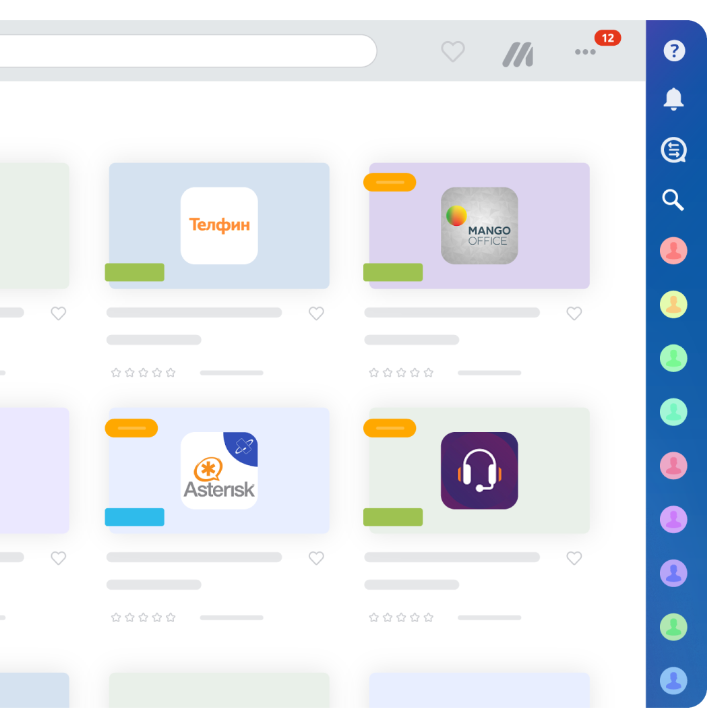Rate the Asterisk app using stars
The width and height of the screenshot is (728, 728).
(x=144, y=617)
